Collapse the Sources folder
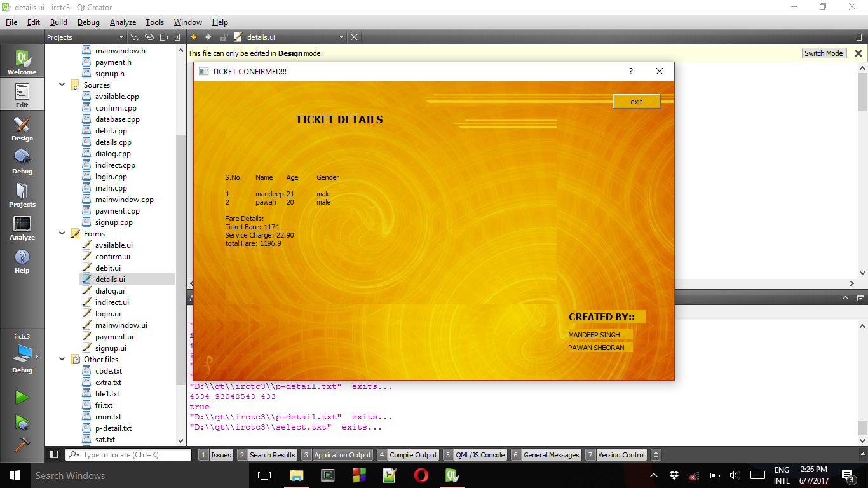The width and height of the screenshot is (868, 488). click(62, 85)
